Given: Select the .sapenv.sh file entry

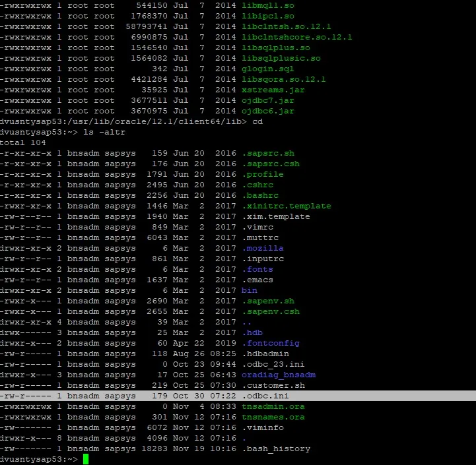Looking at the screenshot, I should tap(268, 301).
